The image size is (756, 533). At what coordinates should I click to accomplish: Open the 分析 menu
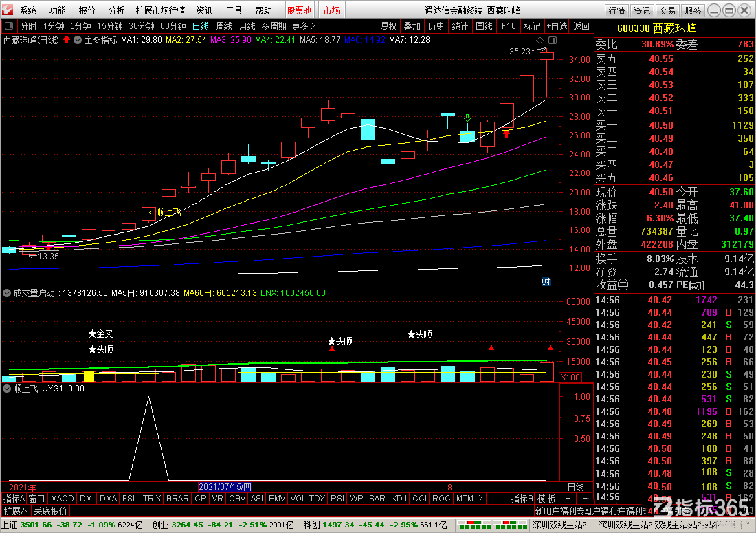[116, 10]
